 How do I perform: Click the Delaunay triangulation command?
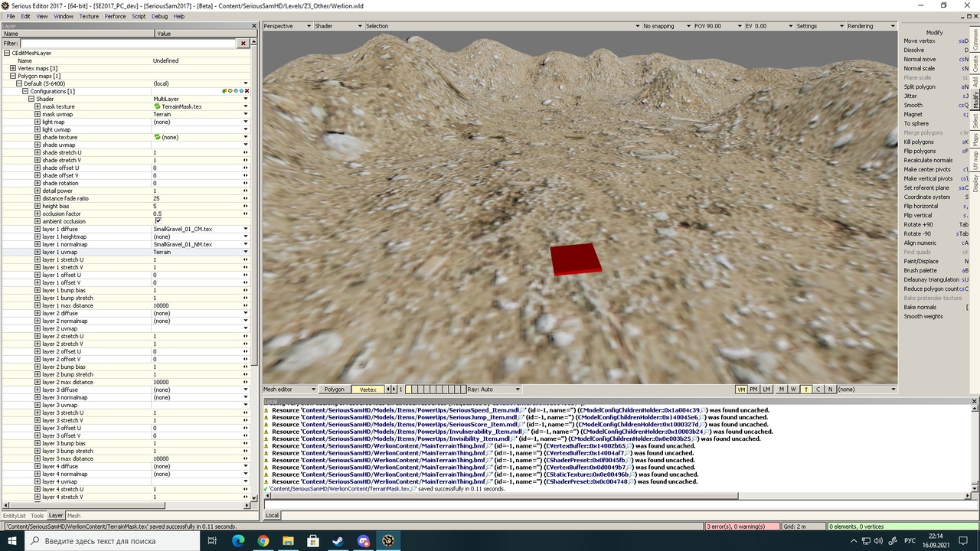(x=931, y=279)
